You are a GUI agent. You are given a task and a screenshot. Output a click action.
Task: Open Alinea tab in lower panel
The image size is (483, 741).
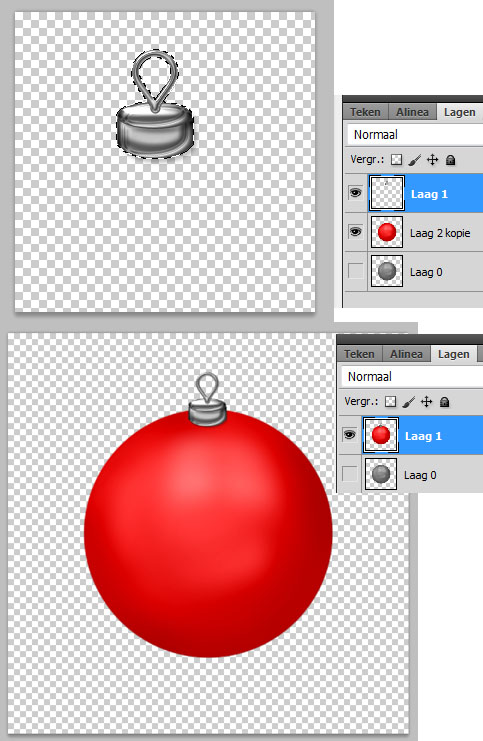[x=406, y=354]
